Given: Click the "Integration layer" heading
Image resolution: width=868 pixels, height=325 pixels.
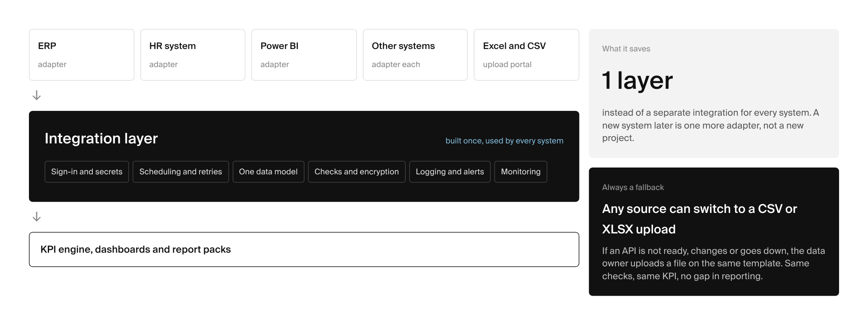Looking at the screenshot, I should pos(101,138).
